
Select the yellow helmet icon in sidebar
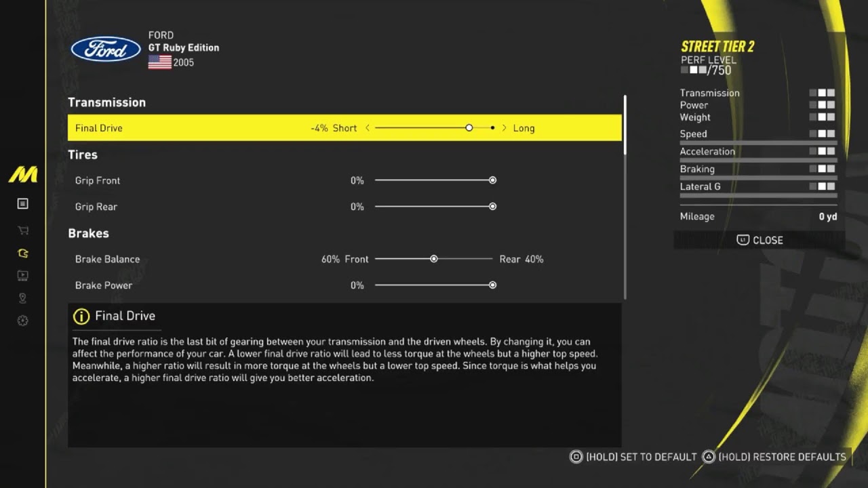pyautogui.click(x=22, y=253)
